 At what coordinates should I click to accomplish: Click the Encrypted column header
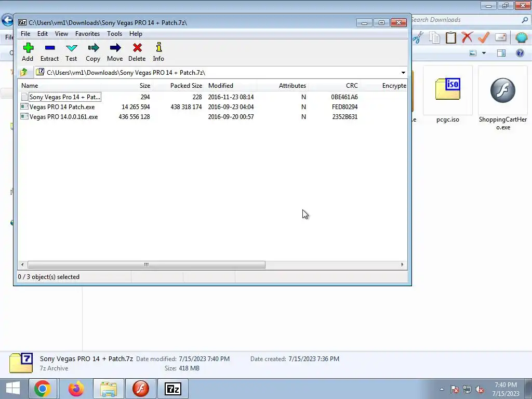pos(384,86)
